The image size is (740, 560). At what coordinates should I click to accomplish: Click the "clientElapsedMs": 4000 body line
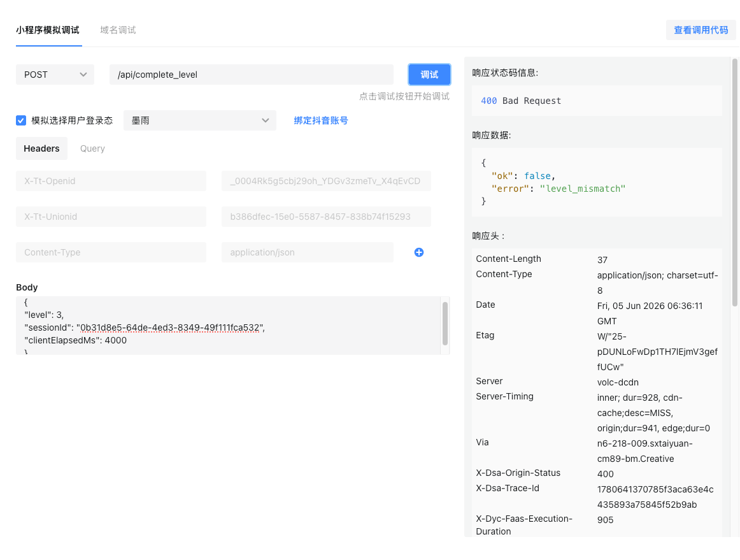click(x=76, y=340)
